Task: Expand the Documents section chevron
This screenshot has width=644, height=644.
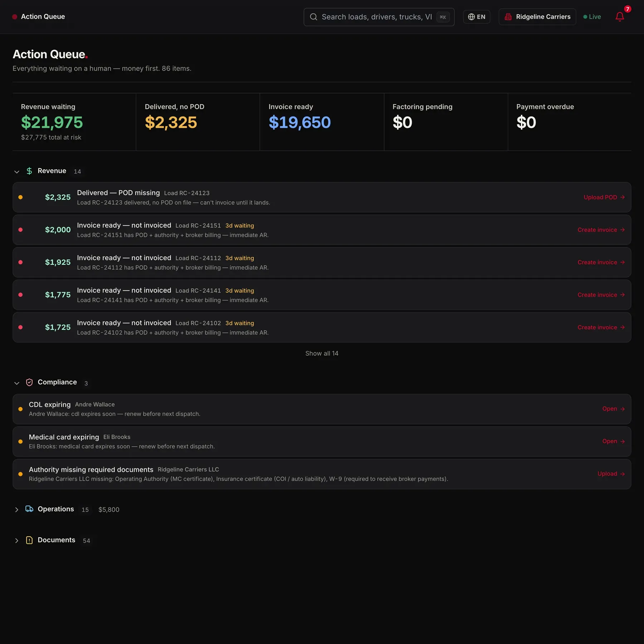Action: 16,541
